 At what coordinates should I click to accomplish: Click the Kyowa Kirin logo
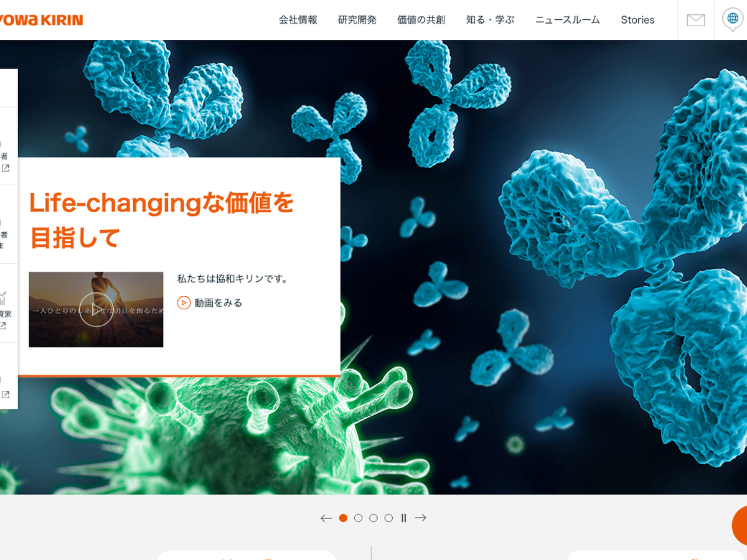pyautogui.click(x=41, y=20)
